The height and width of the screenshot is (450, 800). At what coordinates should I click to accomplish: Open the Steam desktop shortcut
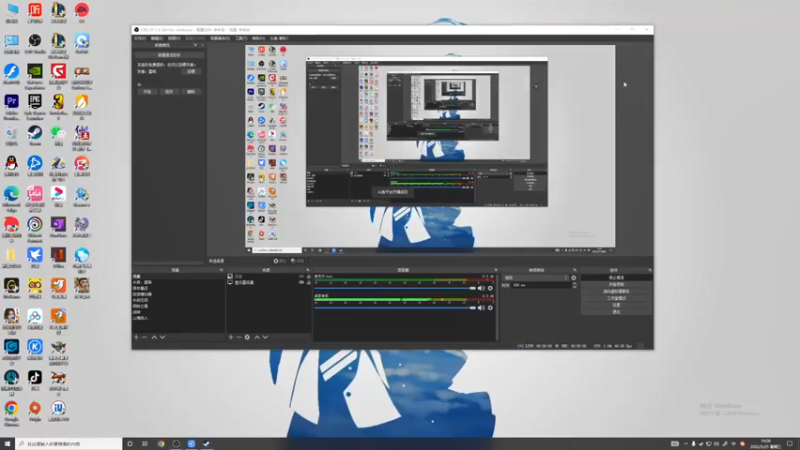click(x=35, y=136)
